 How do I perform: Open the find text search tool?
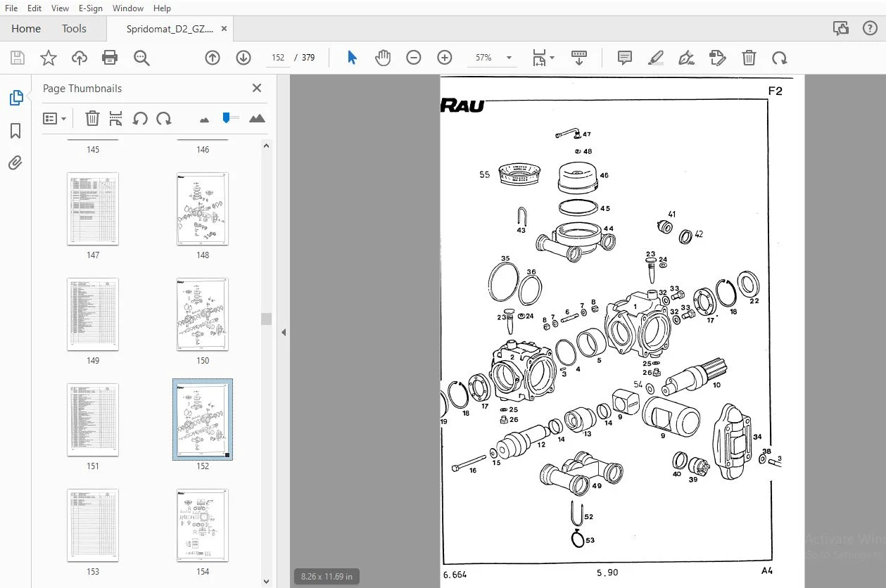(x=141, y=58)
